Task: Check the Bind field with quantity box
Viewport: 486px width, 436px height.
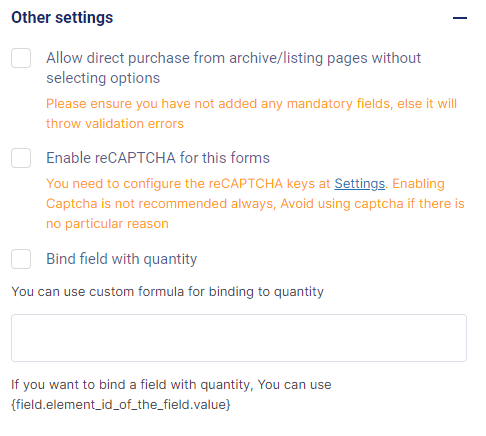Action: tap(21, 259)
